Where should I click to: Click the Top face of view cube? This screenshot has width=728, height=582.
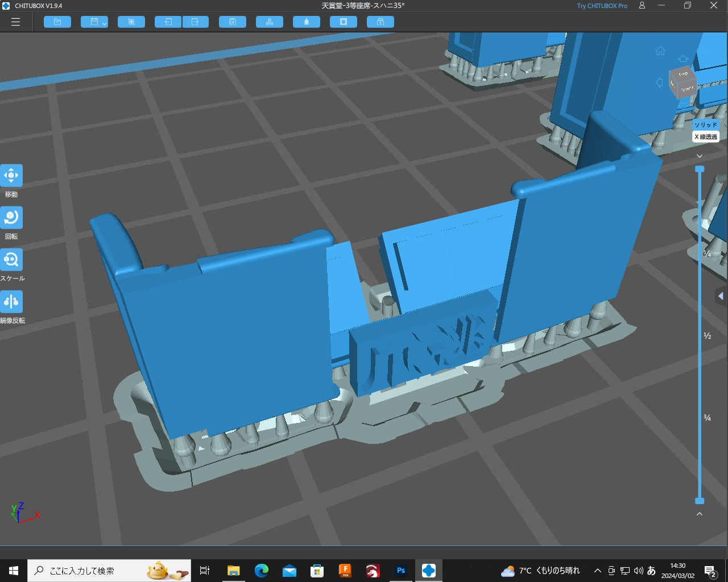pos(683,74)
